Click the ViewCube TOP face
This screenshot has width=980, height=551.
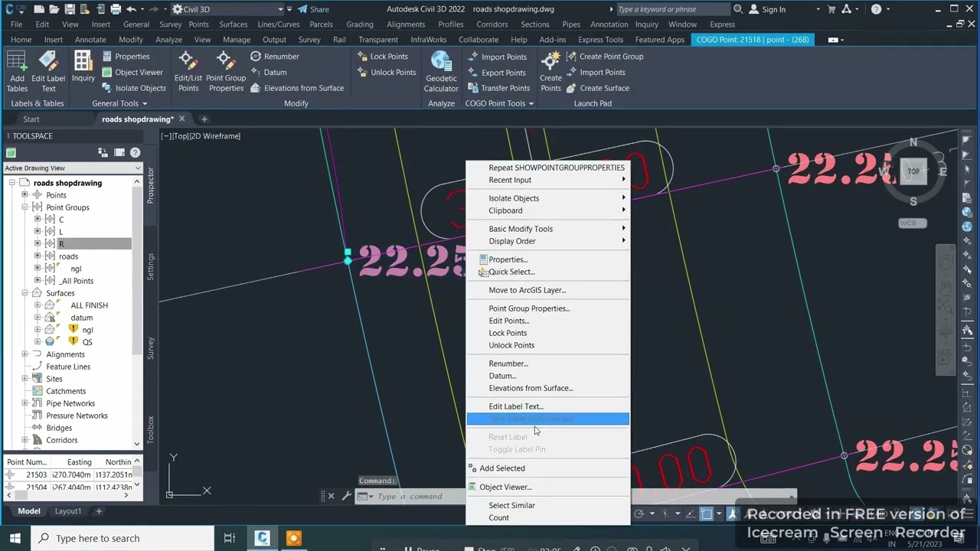(x=913, y=171)
